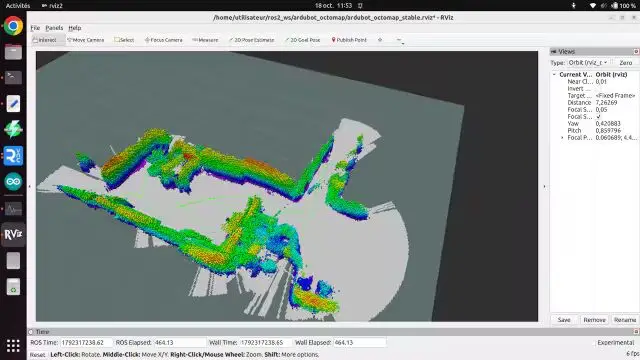This screenshot has height=360, width=640.
Task: Open the green lightning app in dock
Action: 13,129
